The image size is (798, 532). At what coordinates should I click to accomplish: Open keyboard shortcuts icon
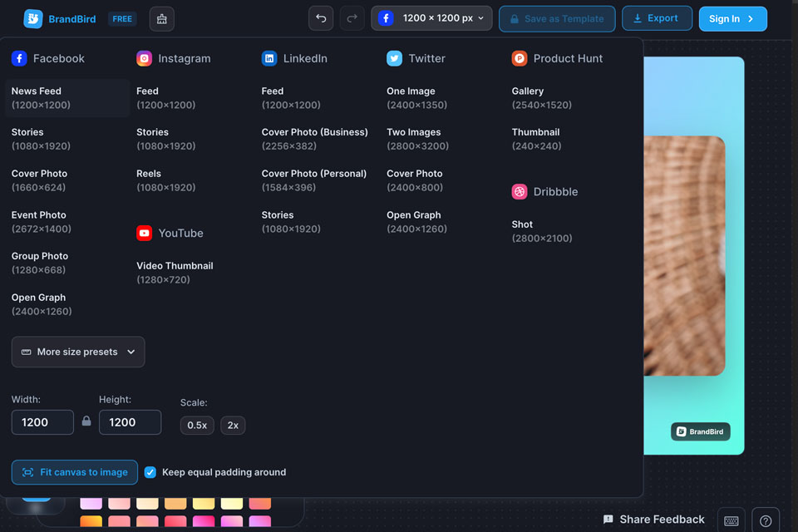(x=731, y=520)
